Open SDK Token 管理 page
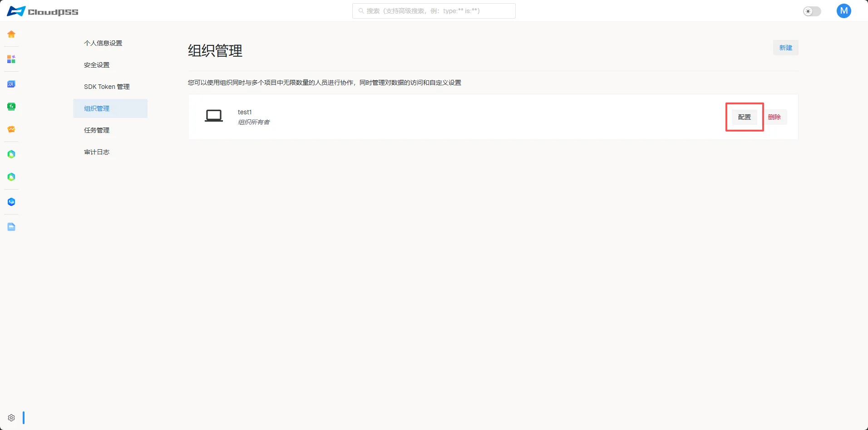This screenshot has height=430, width=868. click(x=110, y=87)
